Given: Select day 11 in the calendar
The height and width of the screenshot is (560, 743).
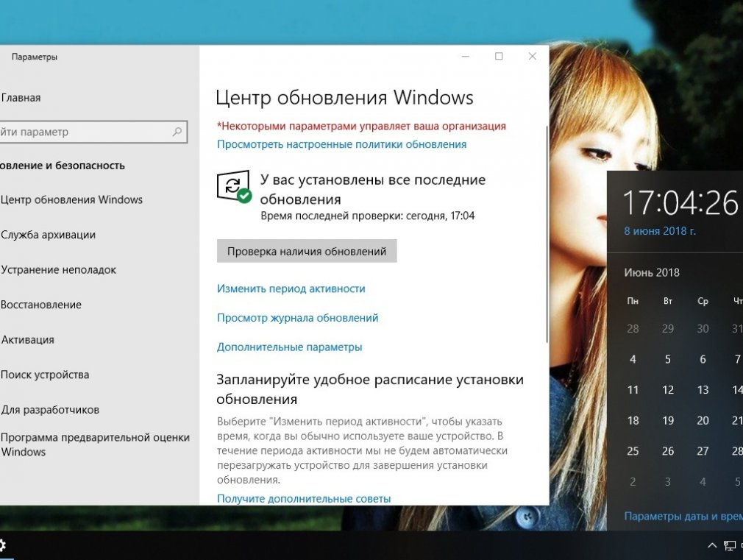Looking at the screenshot, I should point(633,390).
